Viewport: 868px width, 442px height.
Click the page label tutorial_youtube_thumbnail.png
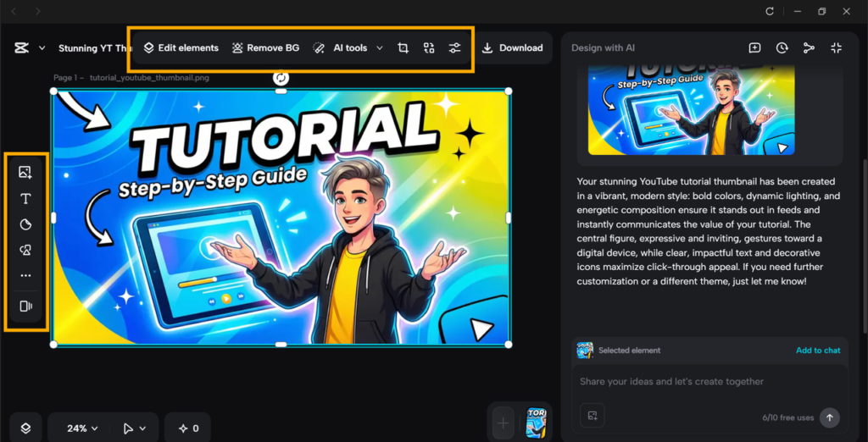pos(149,78)
